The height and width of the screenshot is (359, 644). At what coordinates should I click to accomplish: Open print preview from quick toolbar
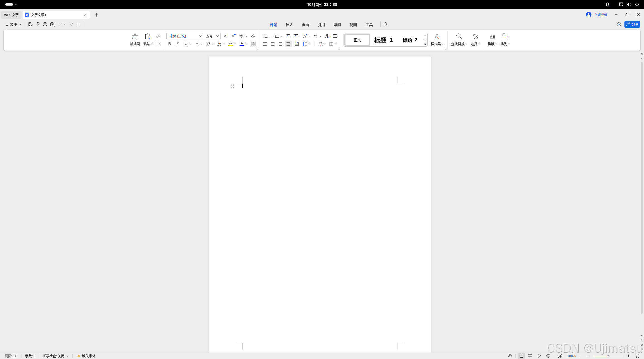point(52,24)
